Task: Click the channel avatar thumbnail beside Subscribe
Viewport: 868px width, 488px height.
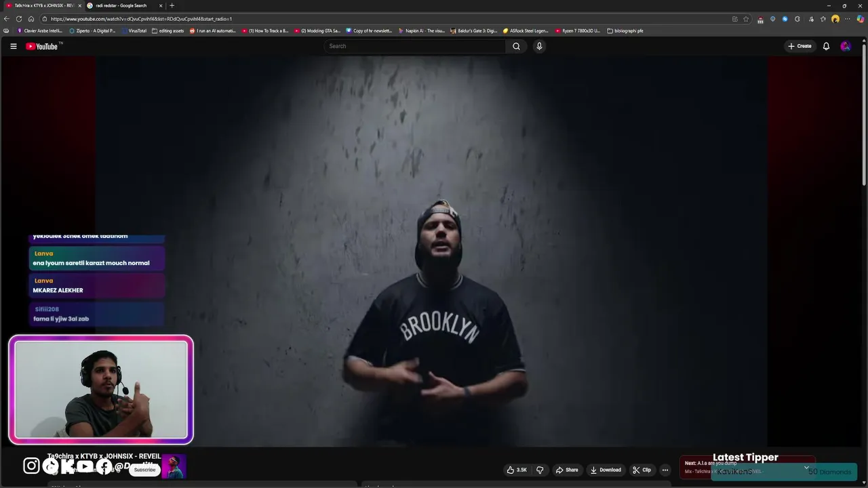Action: click(x=174, y=466)
